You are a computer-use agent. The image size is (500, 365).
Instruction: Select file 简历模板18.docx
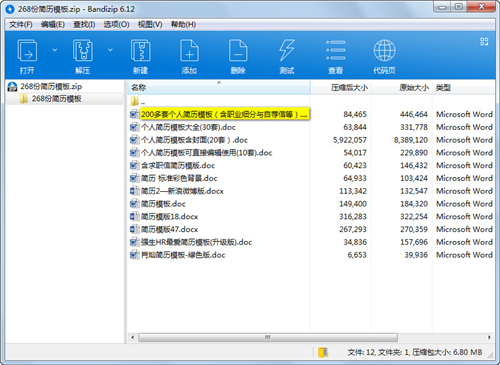point(169,217)
